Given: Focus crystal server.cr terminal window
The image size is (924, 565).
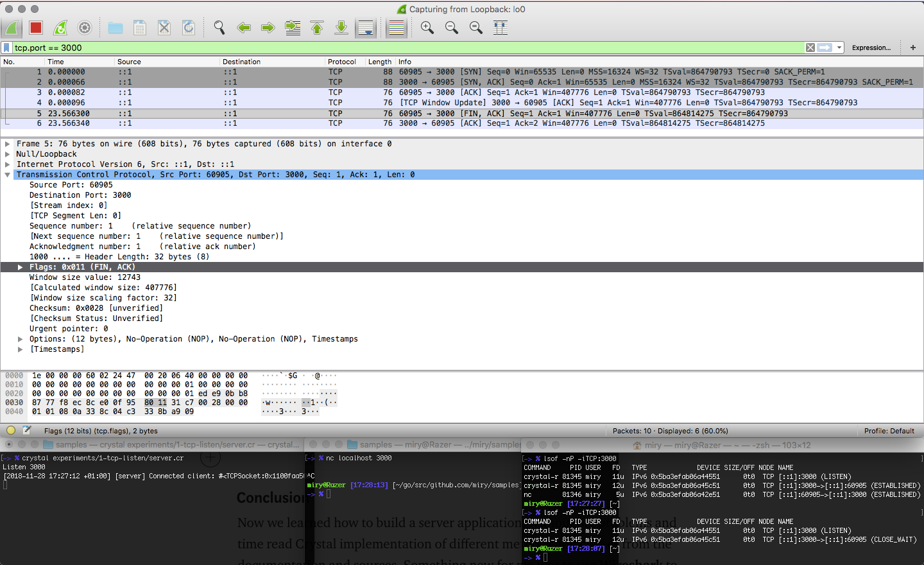Looking at the screenshot, I should (x=152, y=502).
